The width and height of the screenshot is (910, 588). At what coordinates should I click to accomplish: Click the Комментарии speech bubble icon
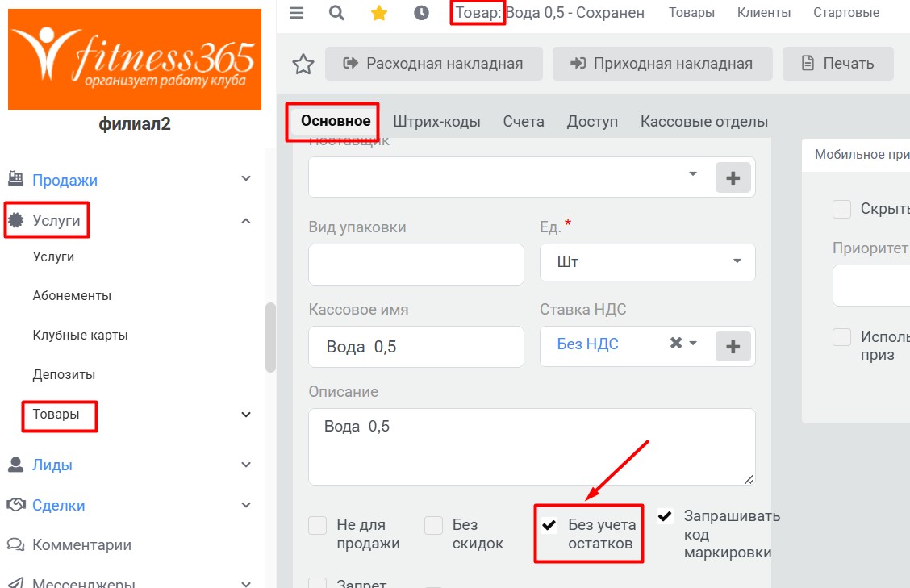[x=15, y=544]
